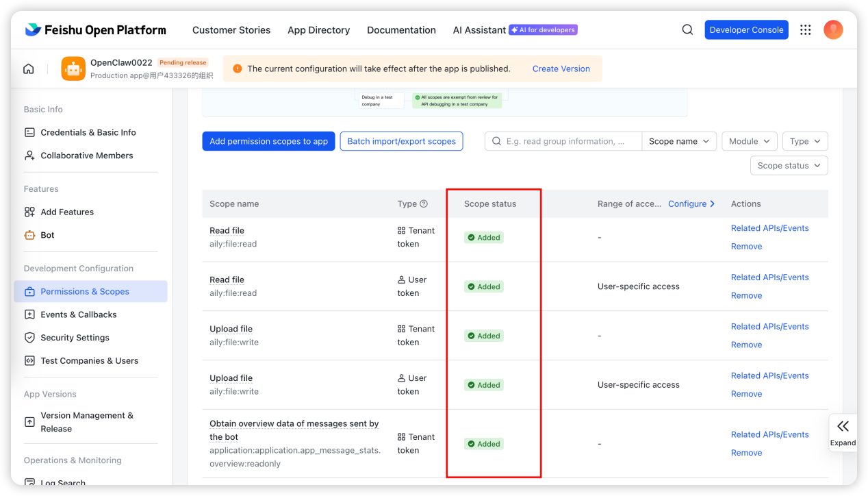Open the Scope status filter dropdown
Image resolution: width=868 pixels, height=496 pixels.
click(x=789, y=166)
